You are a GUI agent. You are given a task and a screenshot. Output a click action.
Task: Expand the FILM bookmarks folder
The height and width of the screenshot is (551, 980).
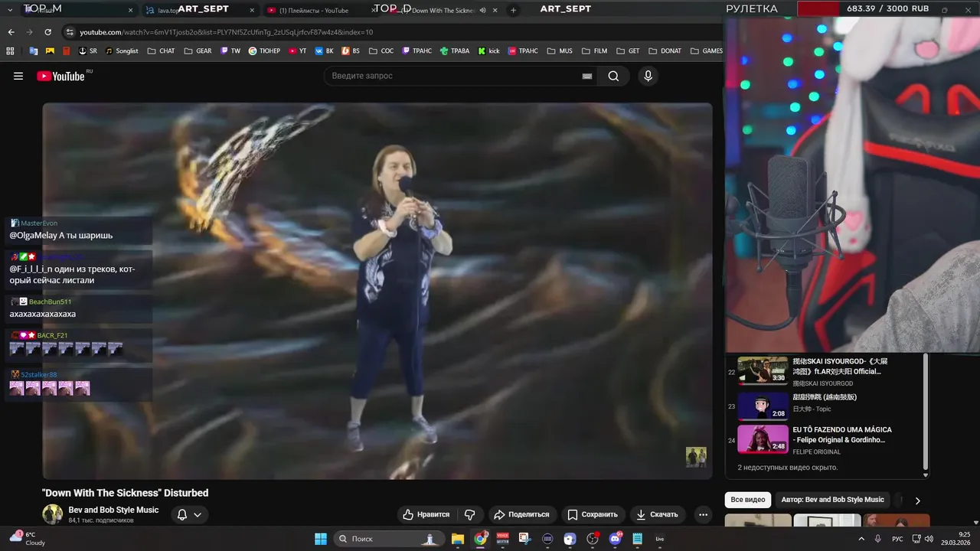coord(594,51)
